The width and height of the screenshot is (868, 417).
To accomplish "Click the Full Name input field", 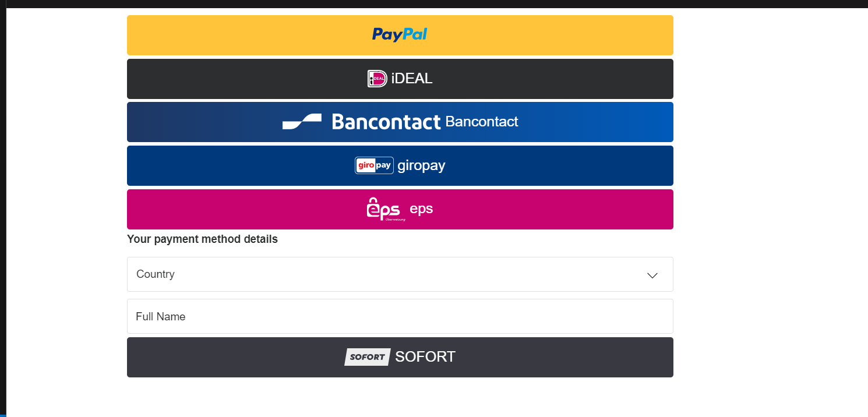I will 400,316.
